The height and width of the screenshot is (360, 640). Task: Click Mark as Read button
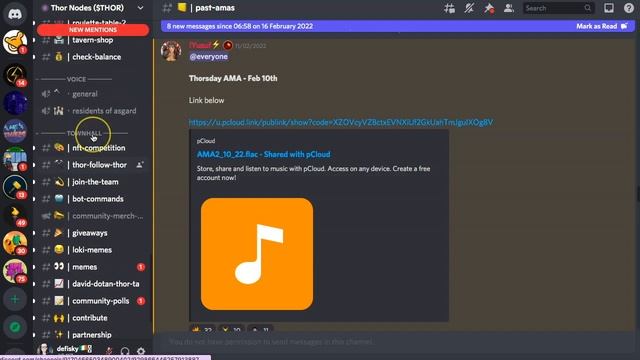601,26
